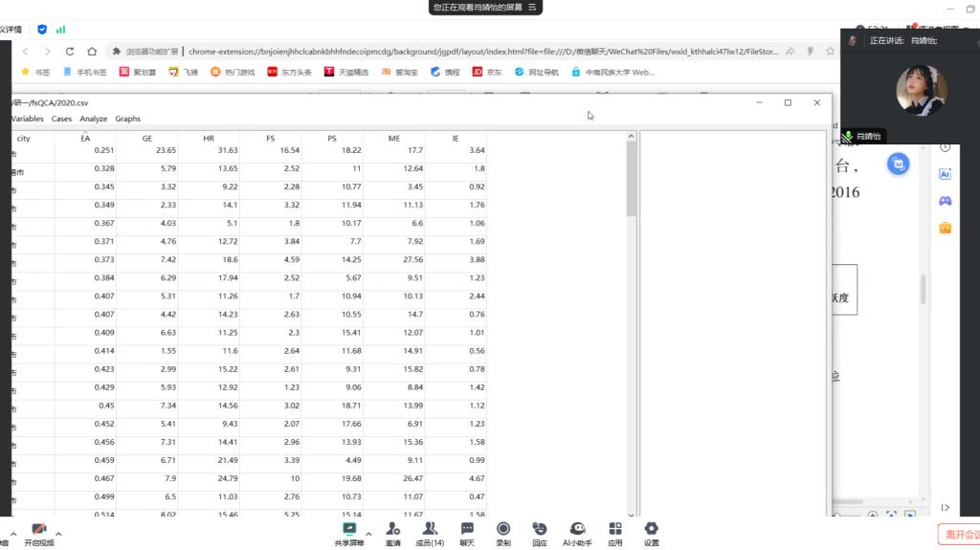Click the HR column header
This screenshot has width=980, height=550.
pyautogui.click(x=209, y=138)
